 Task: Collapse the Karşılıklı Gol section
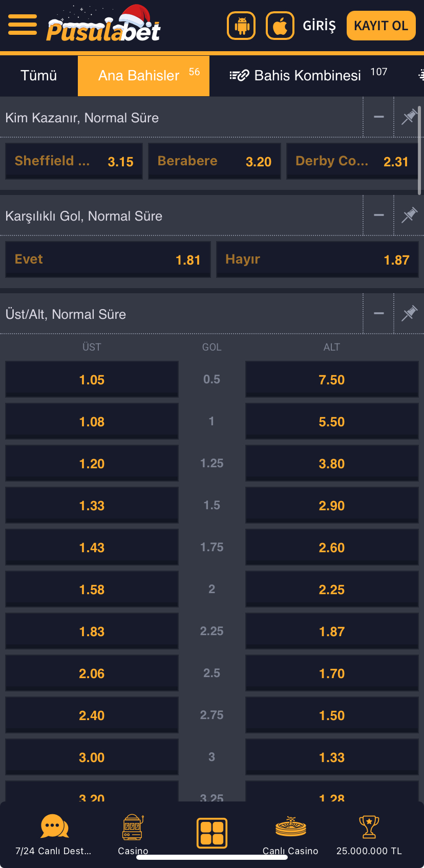coord(379,215)
